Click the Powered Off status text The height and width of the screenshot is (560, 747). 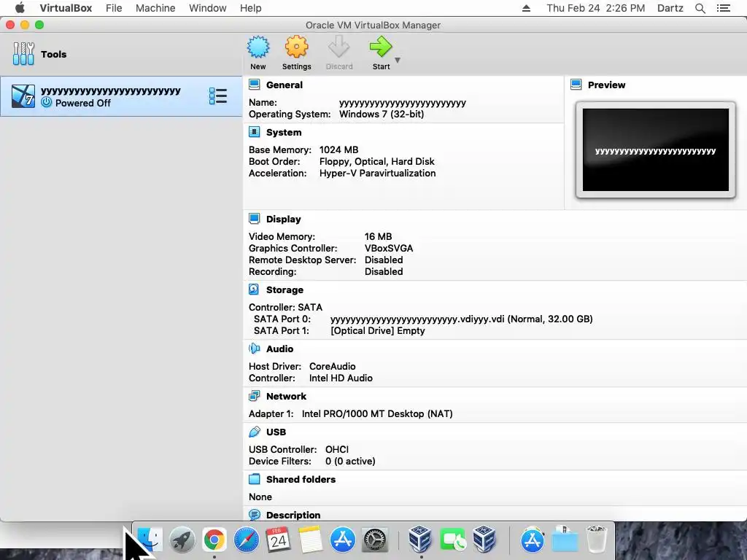click(83, 103)
